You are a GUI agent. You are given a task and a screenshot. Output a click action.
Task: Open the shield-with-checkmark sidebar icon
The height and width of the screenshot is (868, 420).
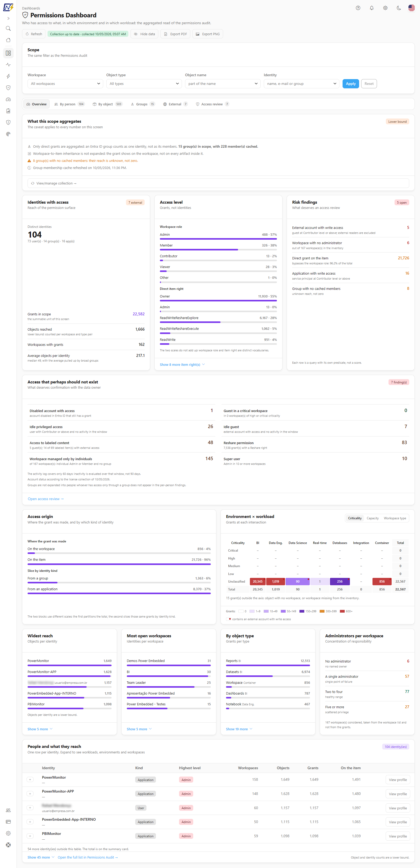(x=8, y=88)
